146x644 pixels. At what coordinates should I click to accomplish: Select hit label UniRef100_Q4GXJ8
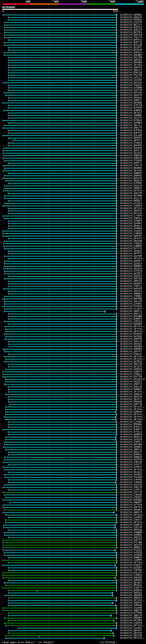(131, 342)
